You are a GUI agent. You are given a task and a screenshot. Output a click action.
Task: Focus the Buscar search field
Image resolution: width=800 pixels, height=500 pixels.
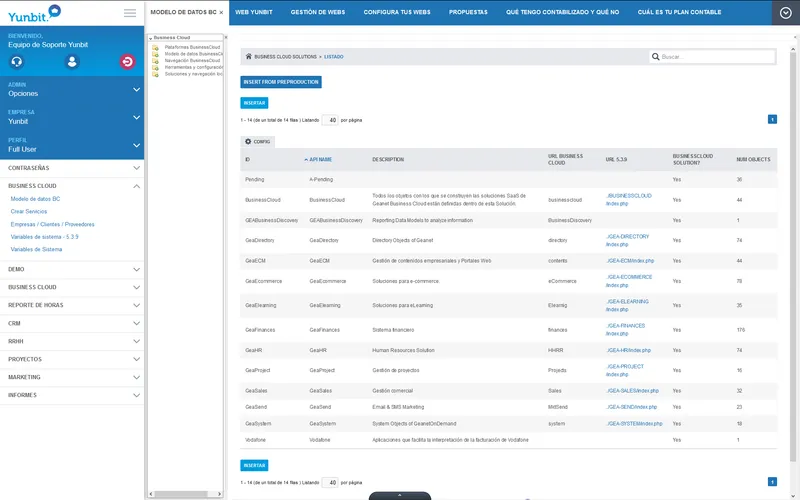coord(712,57)
